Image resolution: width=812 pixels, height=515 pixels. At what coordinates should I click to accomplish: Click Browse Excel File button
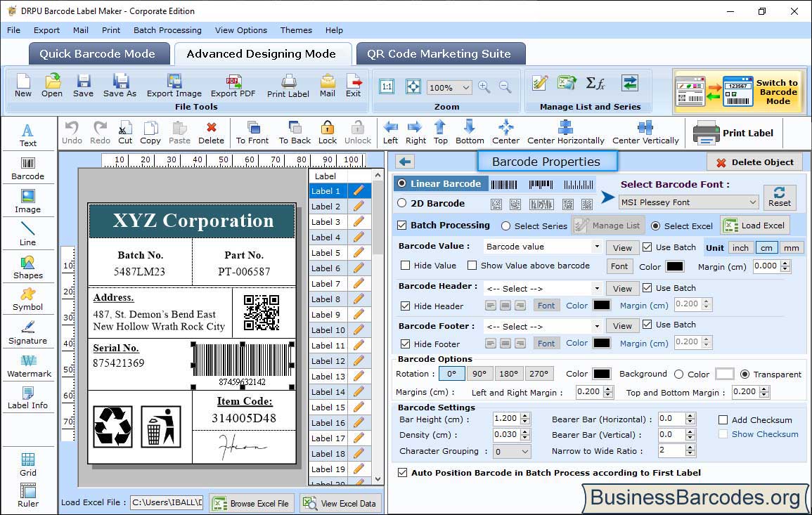pyautogui.click(x=252, y=503)
